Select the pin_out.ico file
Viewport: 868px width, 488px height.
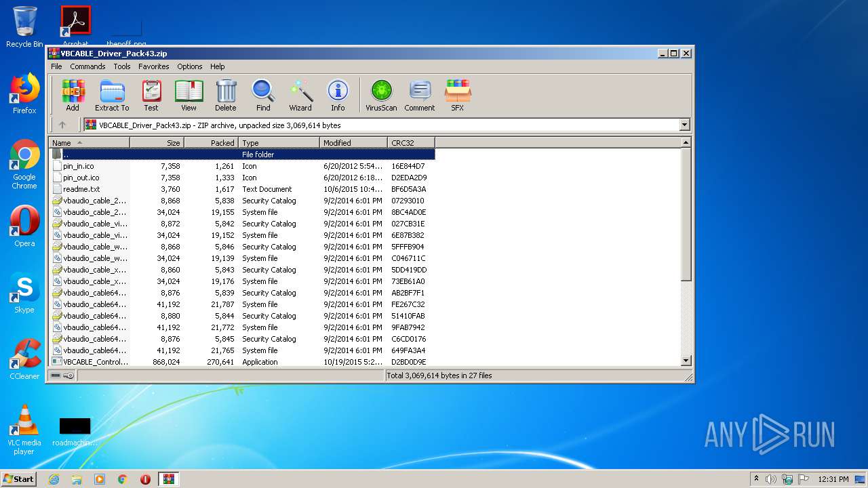[x=242, y=178]
